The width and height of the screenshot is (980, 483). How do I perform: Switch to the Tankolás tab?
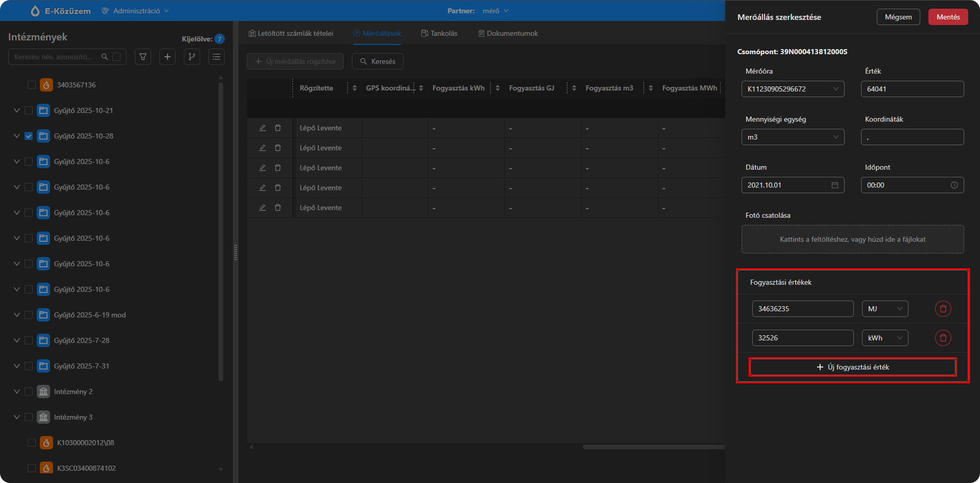[439, 33]
